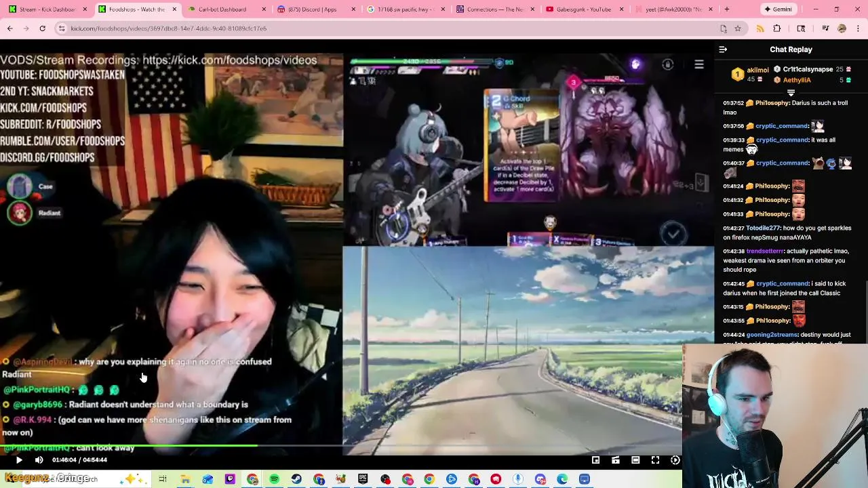Open Twitch app from the taskbar

coord(230,479)
